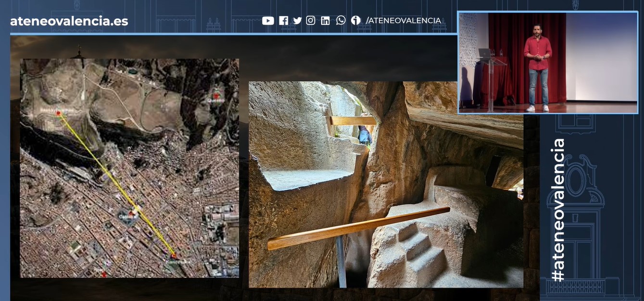Select the red marker at Sacsayhuaman

(58, 113)
